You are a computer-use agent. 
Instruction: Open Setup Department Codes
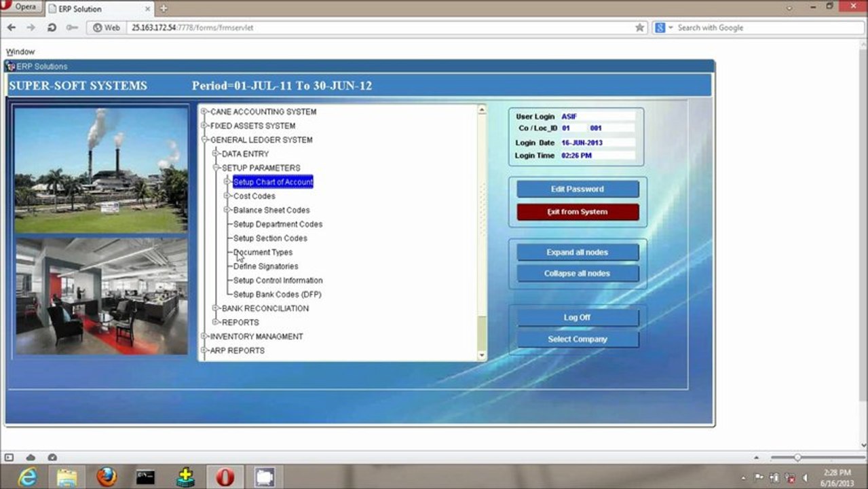[278, 224]
